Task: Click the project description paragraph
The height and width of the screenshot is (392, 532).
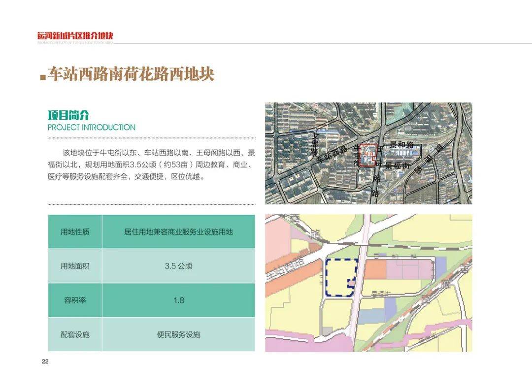Action: (151, 164)
